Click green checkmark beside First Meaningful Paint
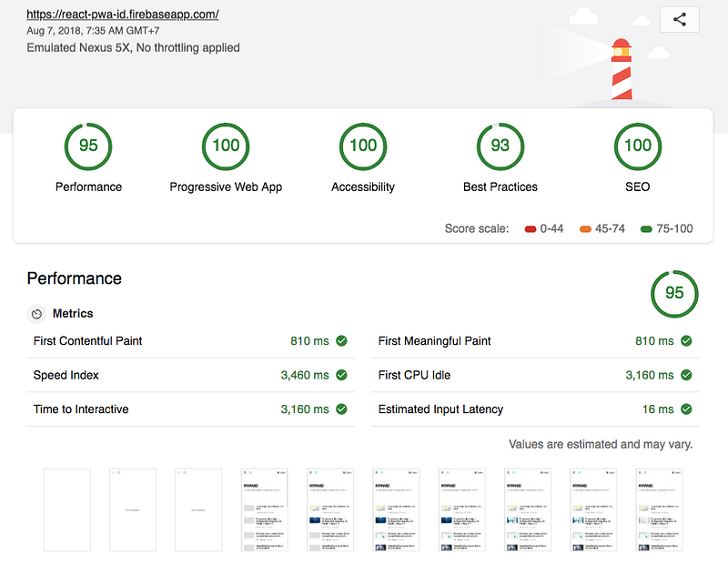Viewport: 728px width, 565px height. 686,341
